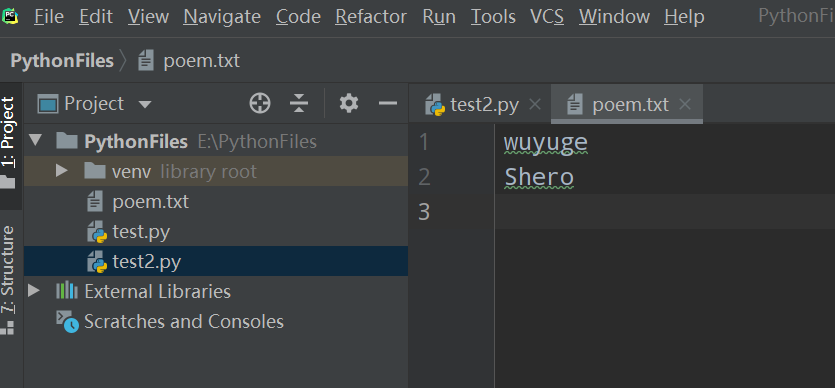Click line number 1 in gutter
This screenshot has height=388, width=835.
424,142
